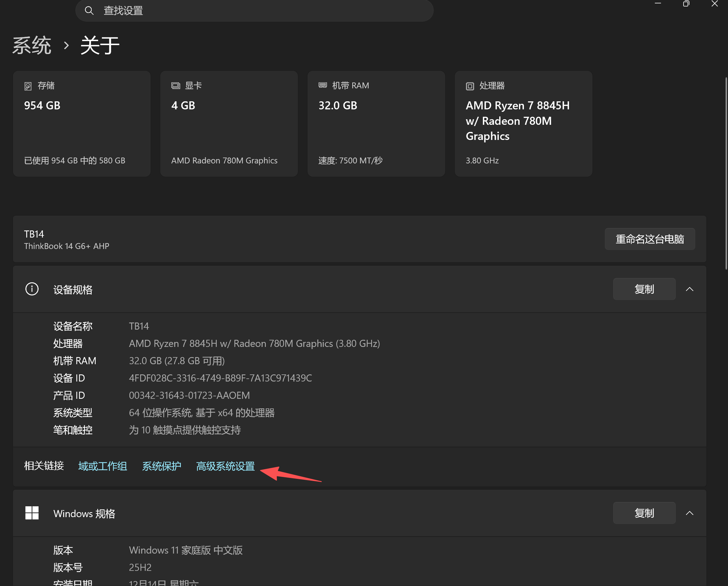Click the graphics card icon

(176, 86)
